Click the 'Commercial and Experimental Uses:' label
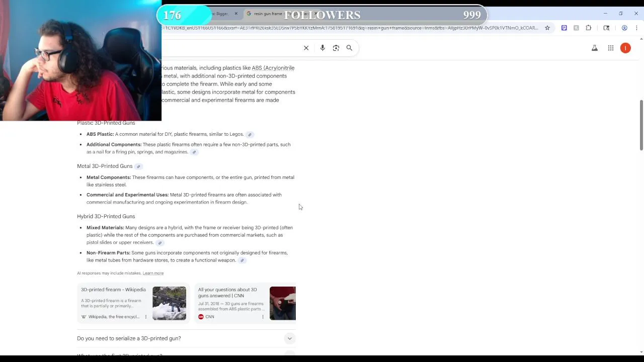 [x=127, y=195]
